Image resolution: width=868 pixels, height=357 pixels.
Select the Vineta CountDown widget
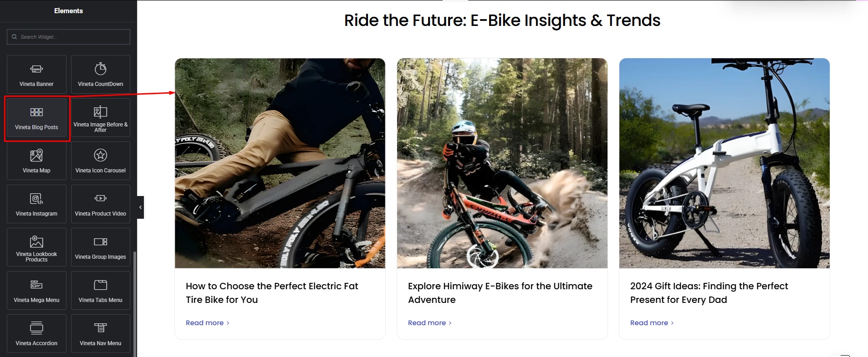point(100,75)
